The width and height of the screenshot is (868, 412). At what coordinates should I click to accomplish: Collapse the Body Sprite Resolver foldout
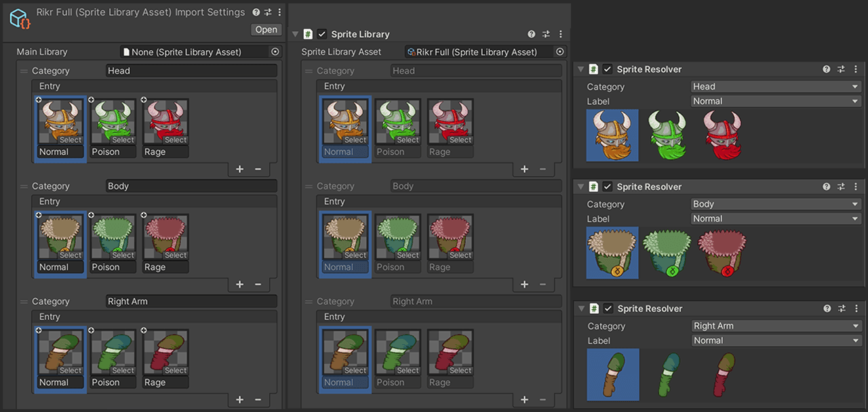click(x=580, y=186)
